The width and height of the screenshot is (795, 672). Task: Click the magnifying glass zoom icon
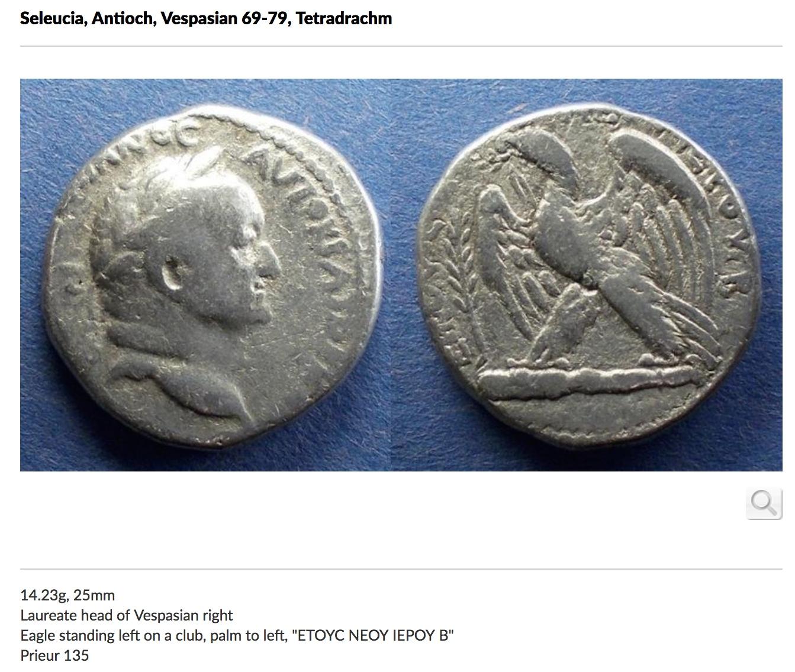tap(764, 504)
